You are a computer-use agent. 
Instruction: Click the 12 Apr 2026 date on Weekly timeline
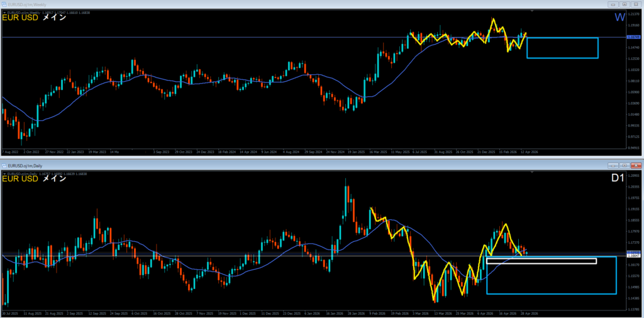coord(530,152)
